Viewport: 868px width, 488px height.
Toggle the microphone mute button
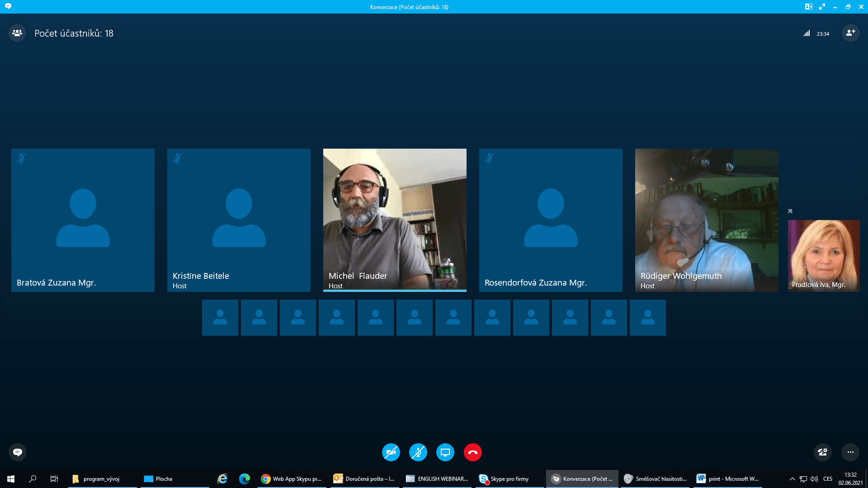click(x=418, y=452)
